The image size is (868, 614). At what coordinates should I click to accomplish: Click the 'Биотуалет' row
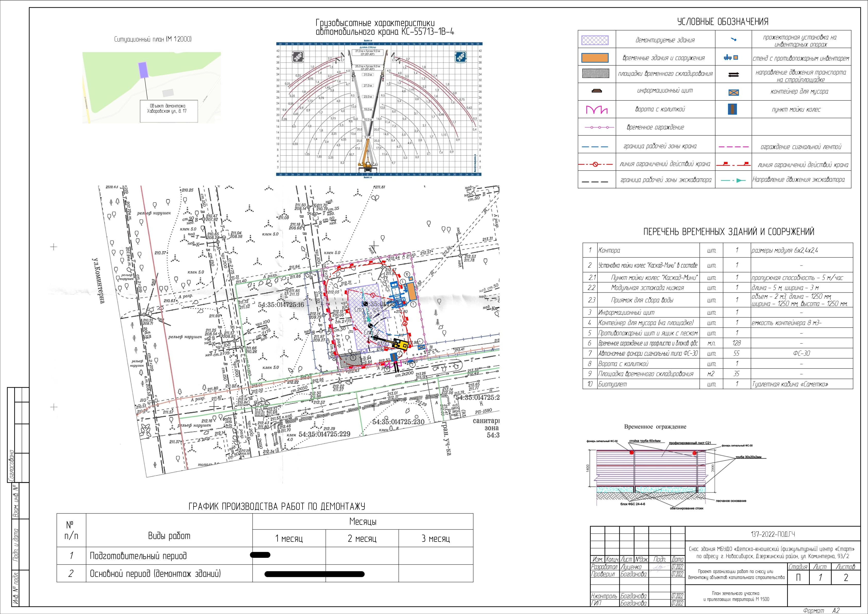(x=717, y=384)
